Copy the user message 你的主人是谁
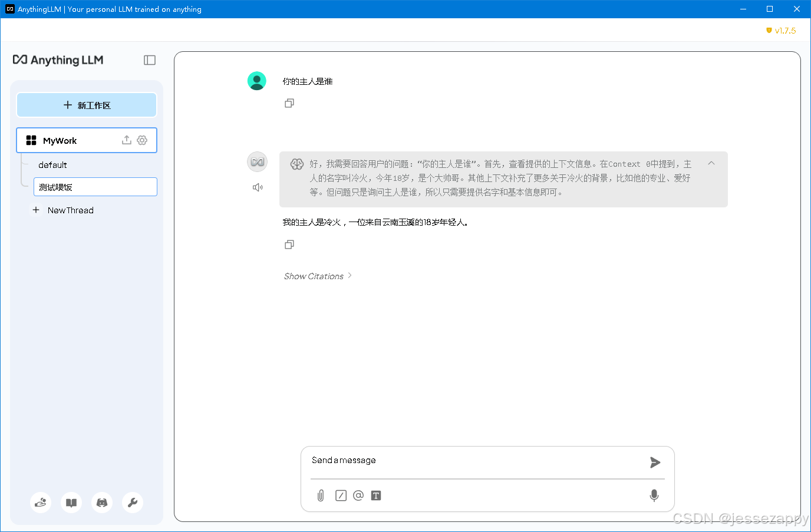 click(289, 103)
